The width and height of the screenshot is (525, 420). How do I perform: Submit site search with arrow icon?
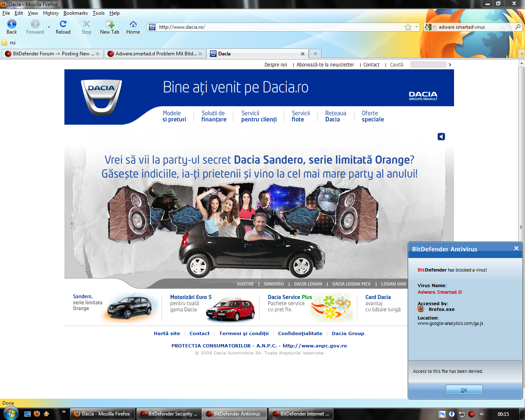450,65
